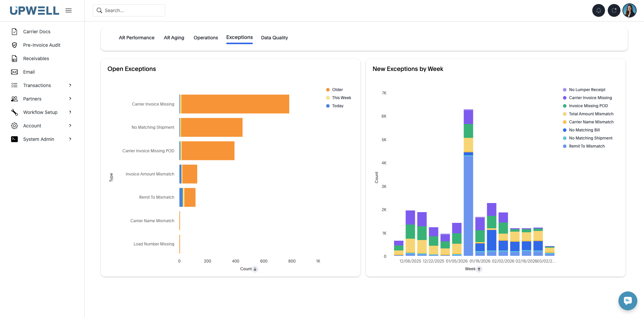Switch to the AR Aging tab
Screen dimensions: 644x317
(174, 38)
